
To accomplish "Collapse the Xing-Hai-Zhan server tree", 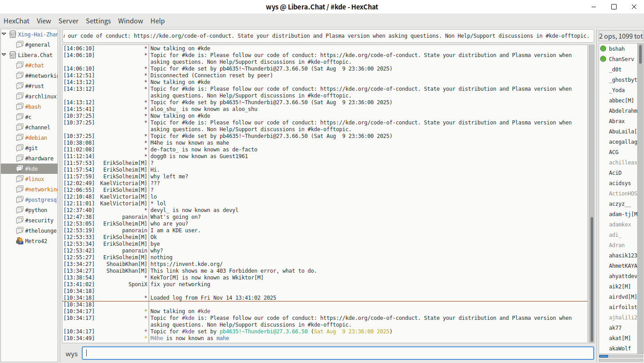I will [x=4, y=34].
